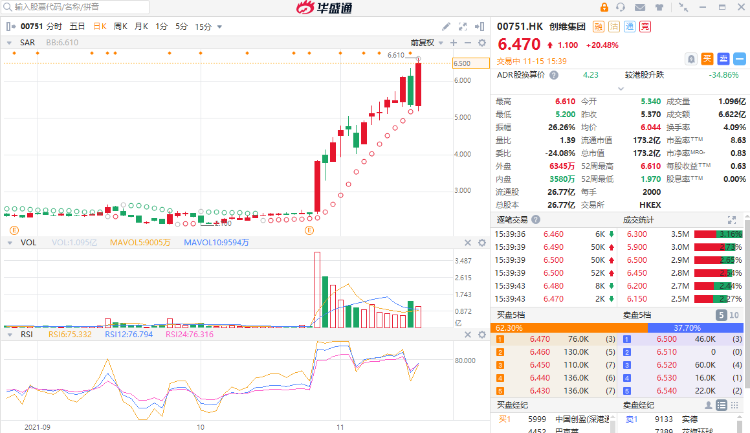Switch to 分时 intraday chart tab
This screenshot has width=750, height=433.
click(54, 26)
